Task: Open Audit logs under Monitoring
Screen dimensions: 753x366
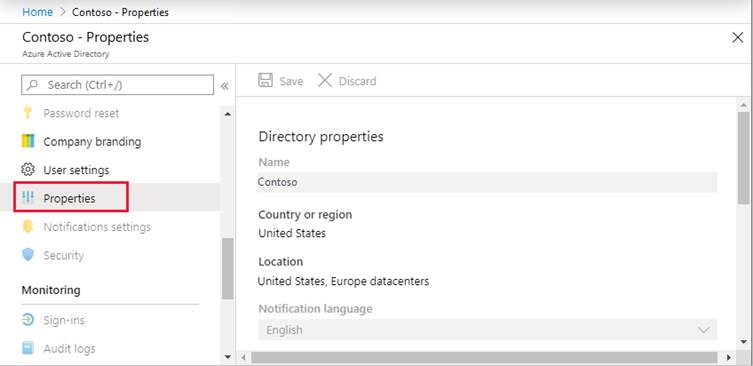Action: [x=69, y=349]
